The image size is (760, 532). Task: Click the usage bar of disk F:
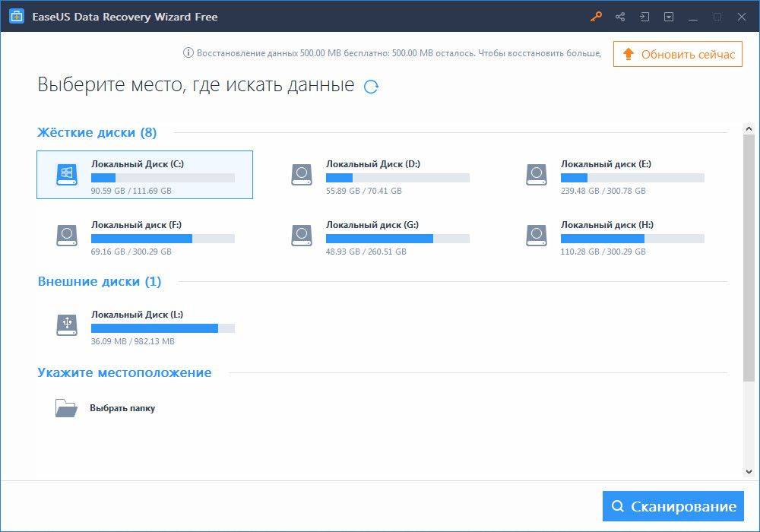pyautogui.click(x=163, y=239)
